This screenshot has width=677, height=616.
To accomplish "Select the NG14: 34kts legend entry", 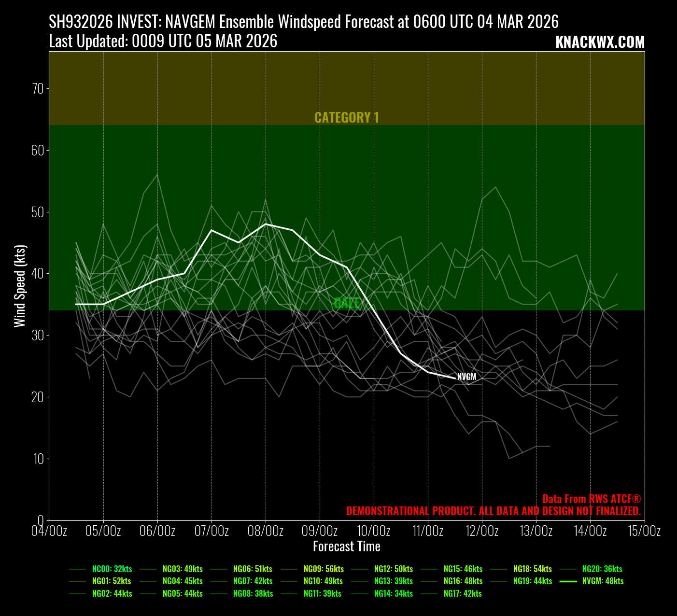I will [393, 594].
